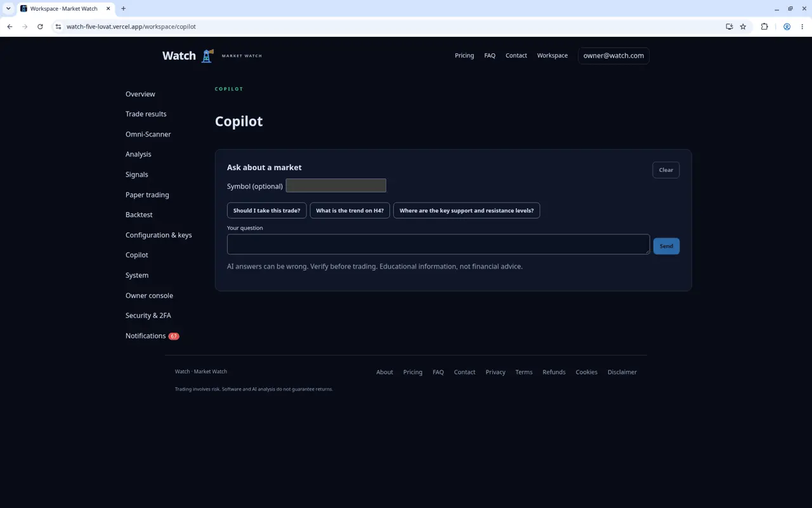Click Contact in the top navigation
Viewport: 812px width, 508px height.
[516, 55]
